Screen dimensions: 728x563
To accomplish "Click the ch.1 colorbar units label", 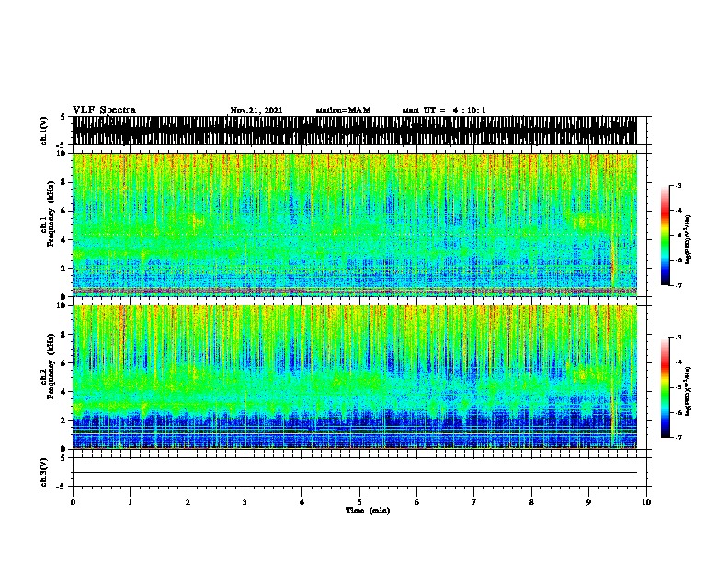I will click(688, 239).
